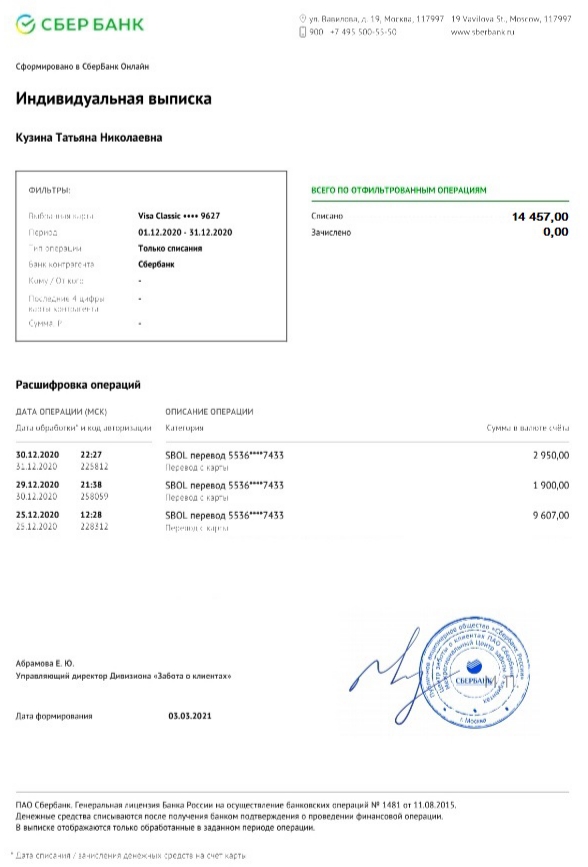The width and height of the screenshot is (588, 867).
Task: Click the green Sberbank logo icon
Action: (25, 24)
